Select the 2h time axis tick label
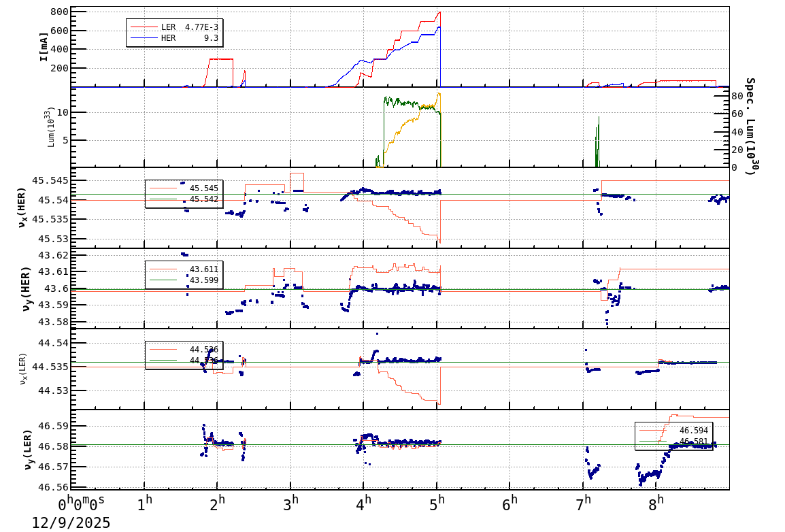 tap(218, 505)
